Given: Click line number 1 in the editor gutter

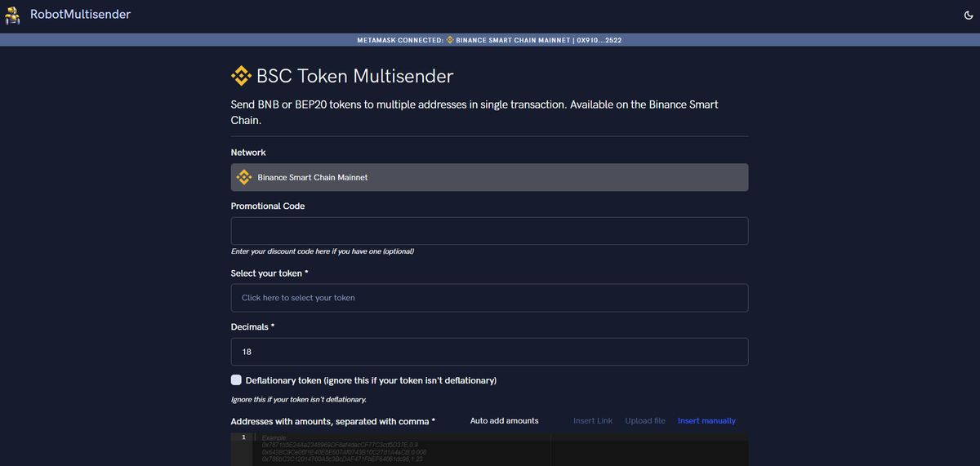Looking at the screenshot, I should click(243, 438).
